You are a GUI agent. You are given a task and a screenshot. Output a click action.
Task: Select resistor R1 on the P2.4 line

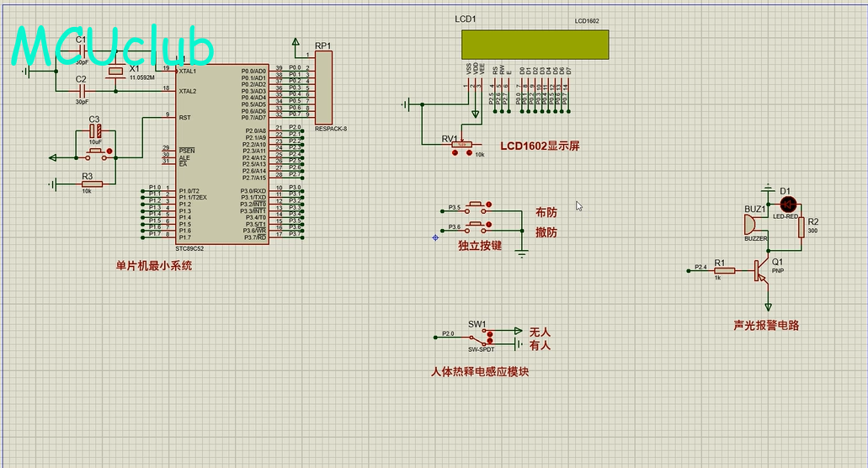tap(726, 270)
